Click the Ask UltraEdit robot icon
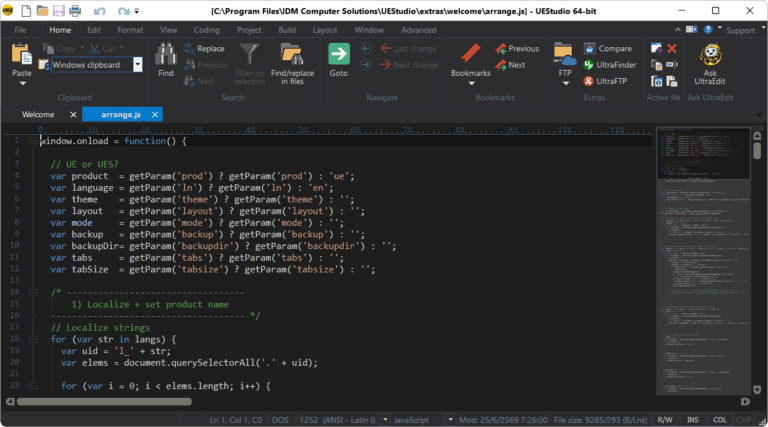 point(710,55)
